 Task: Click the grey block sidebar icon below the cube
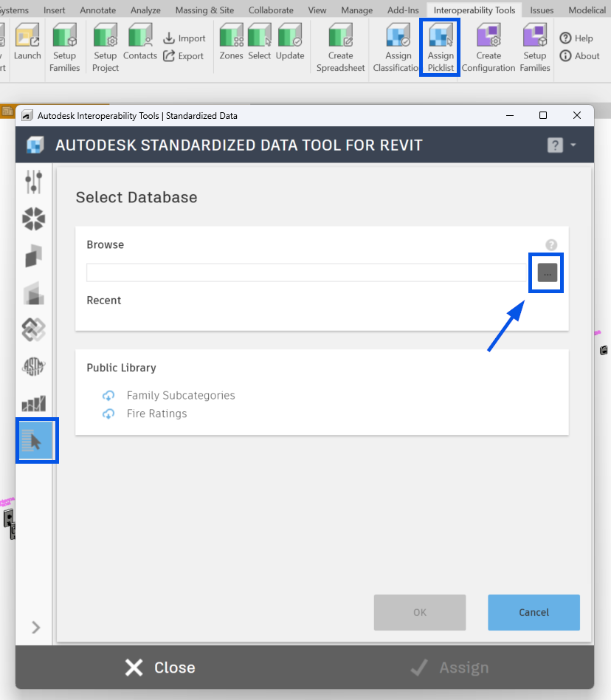[x=34, y=293]
